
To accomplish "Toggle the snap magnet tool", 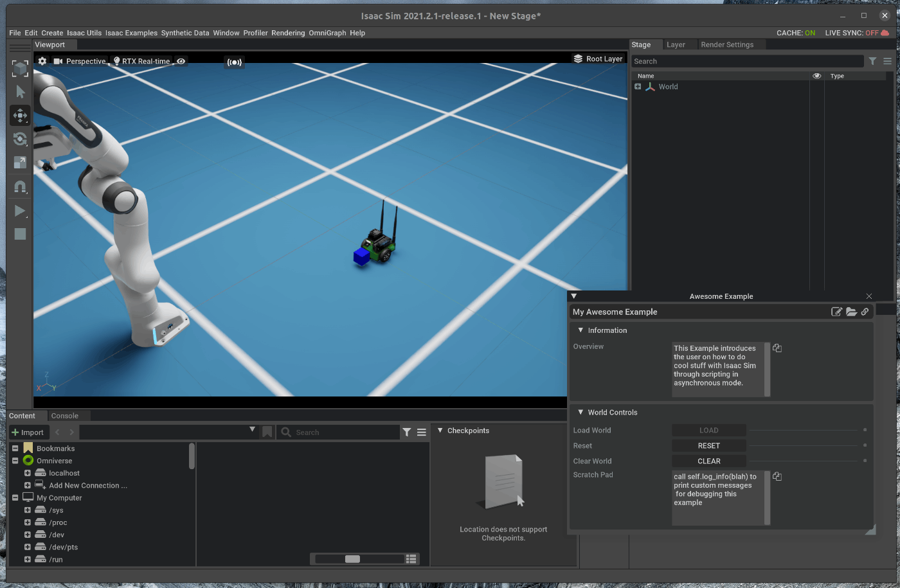I will 20,187.
